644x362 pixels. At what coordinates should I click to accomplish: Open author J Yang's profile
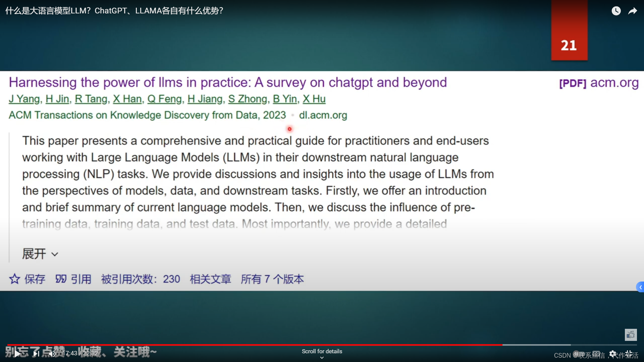[x=24, y=99]
